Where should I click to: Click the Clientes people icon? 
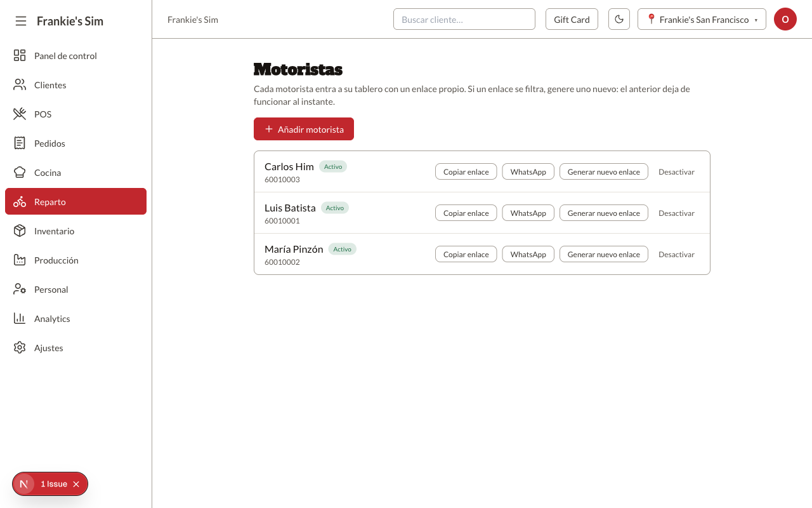pyautogui.click(x=20, y=84)
